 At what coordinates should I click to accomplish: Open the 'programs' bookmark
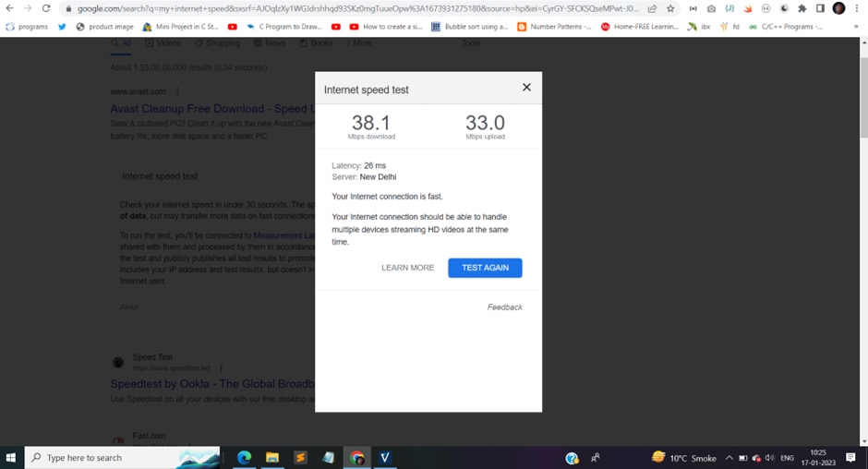(27, 27)
